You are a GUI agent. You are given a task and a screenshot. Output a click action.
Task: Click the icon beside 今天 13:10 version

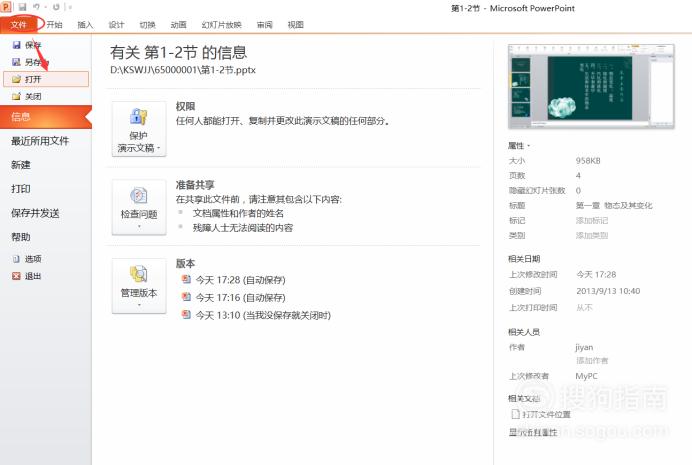pos(186,315)
